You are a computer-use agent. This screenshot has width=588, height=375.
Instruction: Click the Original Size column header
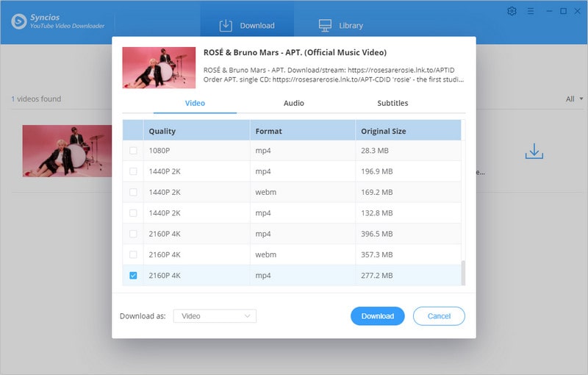pyautogui.click(x=409, y=131)
